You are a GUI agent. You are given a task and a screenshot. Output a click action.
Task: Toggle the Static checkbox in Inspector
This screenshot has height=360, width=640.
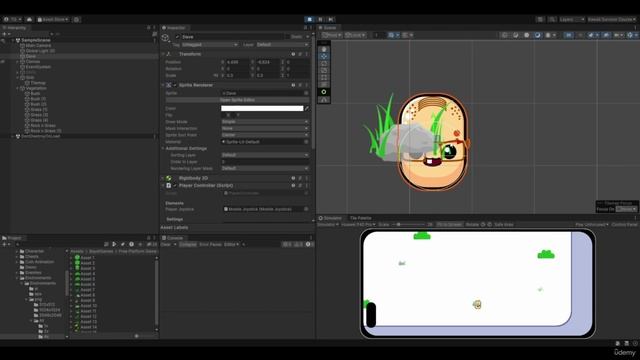(x=288, y=37)
